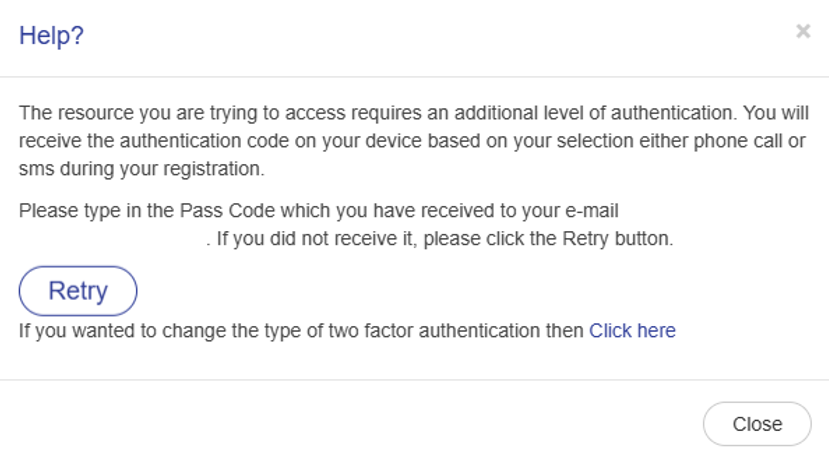Viewport: 829px width, 456px height.
Task: Click the line starting 'receive the authentication code'
Action: [x=410, y=141]
